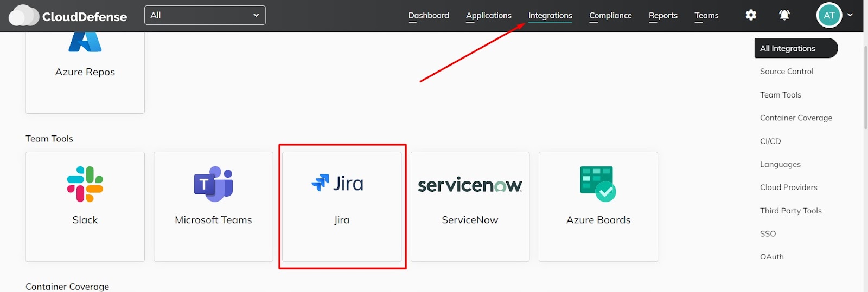Image resolution: width=868 pixels, height=292 pixels.
Task: Open the settings gear icon
Action: [x=751, y=15]
